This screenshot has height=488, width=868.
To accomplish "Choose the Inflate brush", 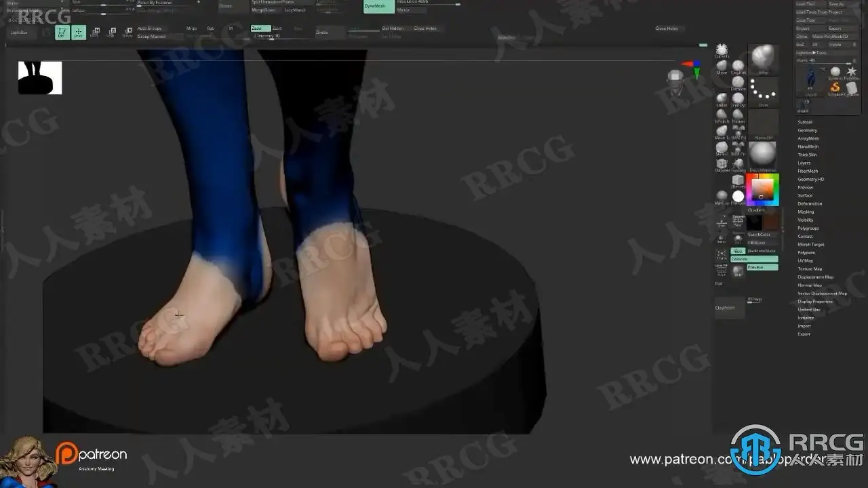I will pyautogui.click(x=722, y=99).
